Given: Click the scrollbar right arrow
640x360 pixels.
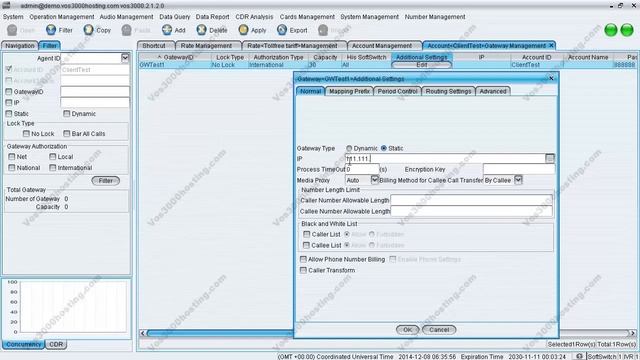Looking at the screenshot, I should [x=633, y=333].
